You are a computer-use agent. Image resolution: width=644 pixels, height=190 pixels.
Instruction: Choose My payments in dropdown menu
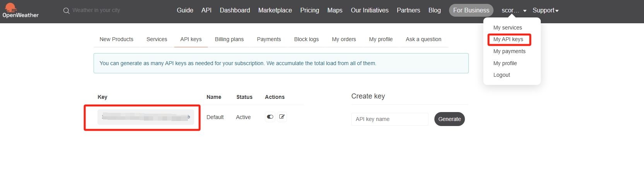pos(509,51)
